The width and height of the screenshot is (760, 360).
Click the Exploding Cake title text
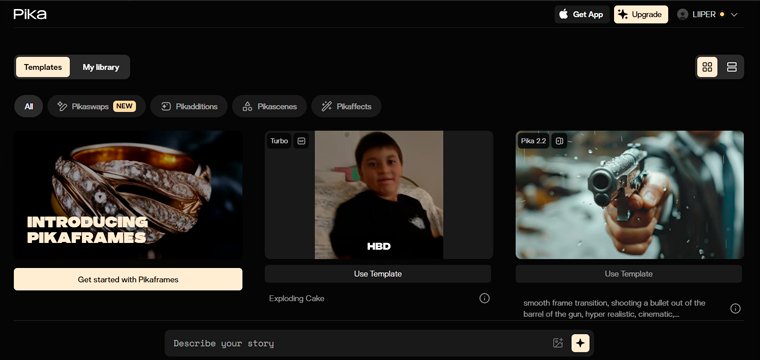click(x=297, y=298)
